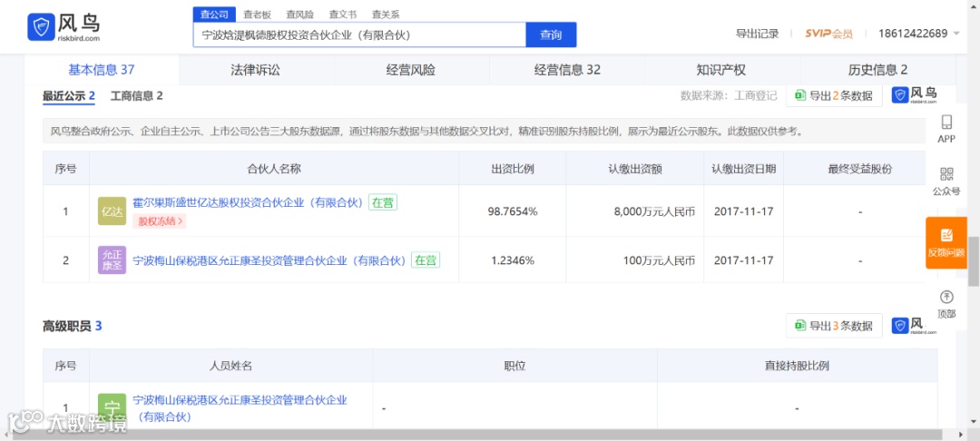The image size is (980, 441).
Task: Click the 1.2346% ownership cell
Action: (x=513, y=260)
